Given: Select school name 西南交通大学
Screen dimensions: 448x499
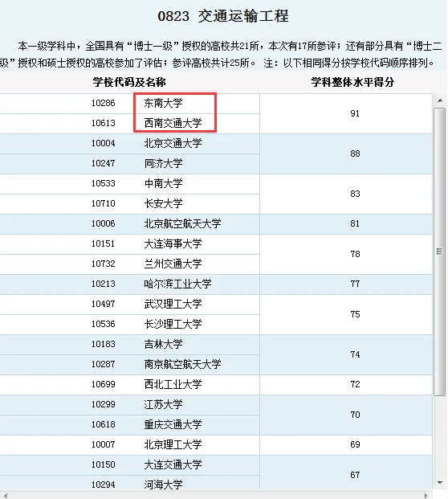Looking at the screenshot, I should (x=173, y=123).
